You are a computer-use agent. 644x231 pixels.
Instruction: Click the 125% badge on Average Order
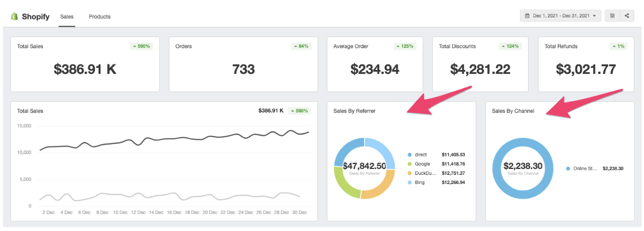point(405,46)
